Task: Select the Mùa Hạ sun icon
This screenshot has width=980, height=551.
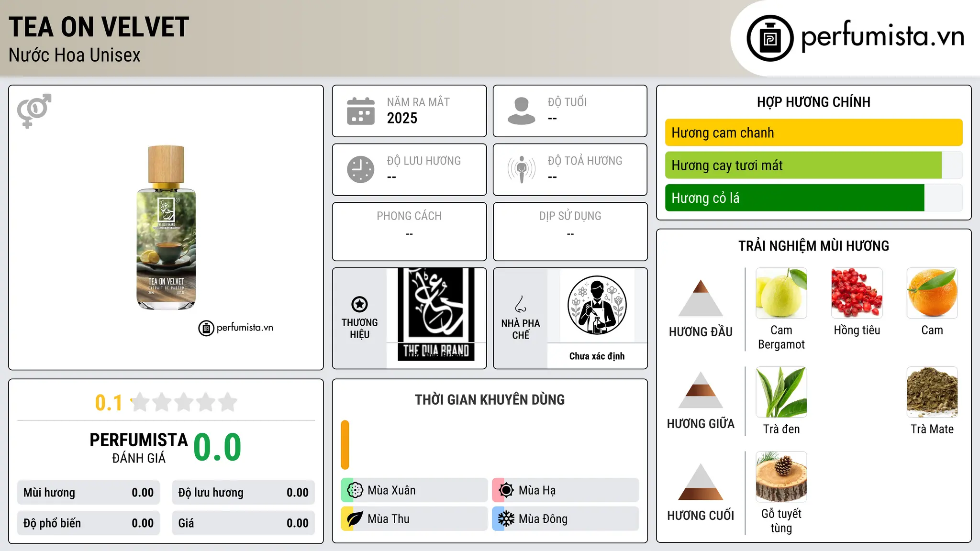Action: click(506, 490)
